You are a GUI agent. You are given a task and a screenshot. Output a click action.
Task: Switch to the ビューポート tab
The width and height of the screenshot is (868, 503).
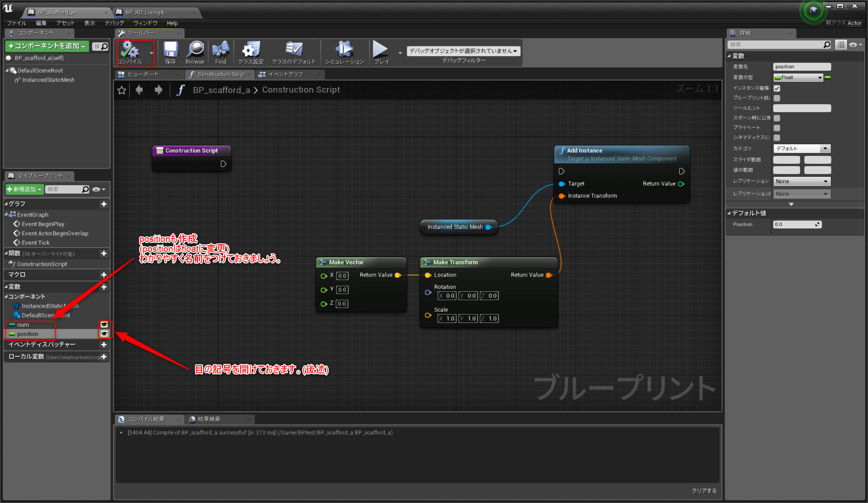pyautogui.click(x=149, y=74)
